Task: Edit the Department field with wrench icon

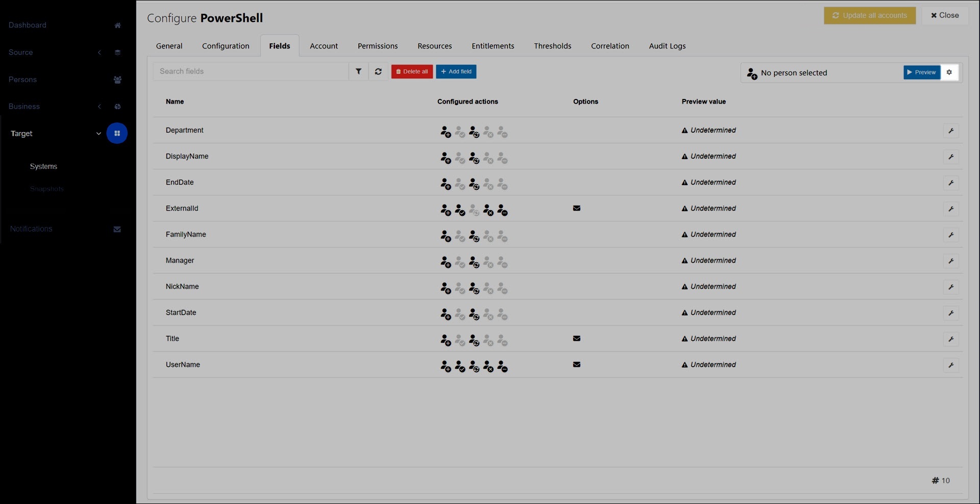Action: coord(951,131)
